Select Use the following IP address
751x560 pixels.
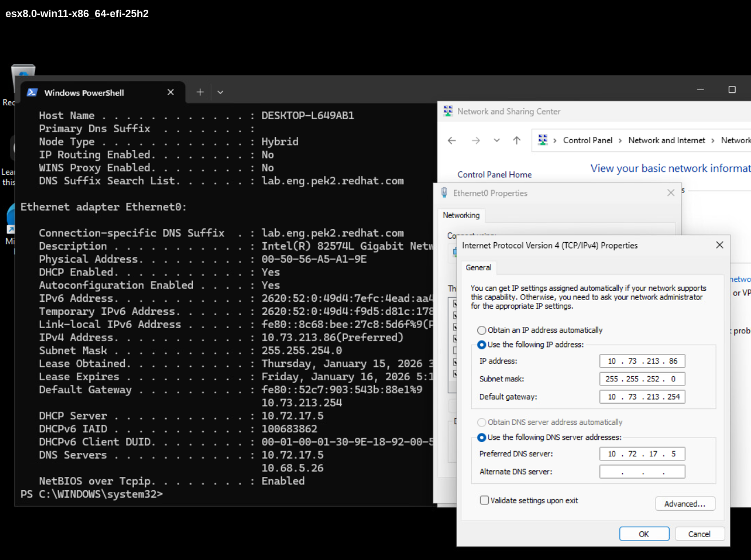pos(531,345)
